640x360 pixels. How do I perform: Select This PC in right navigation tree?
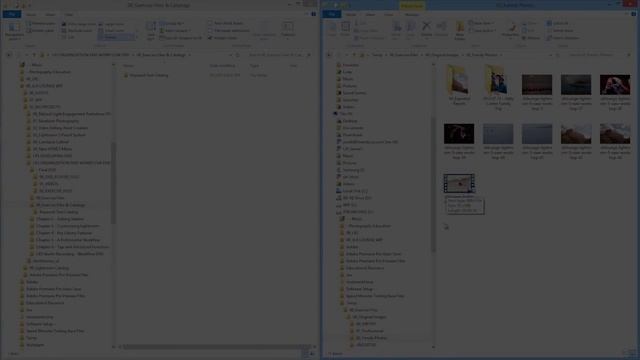coord(345,114)
